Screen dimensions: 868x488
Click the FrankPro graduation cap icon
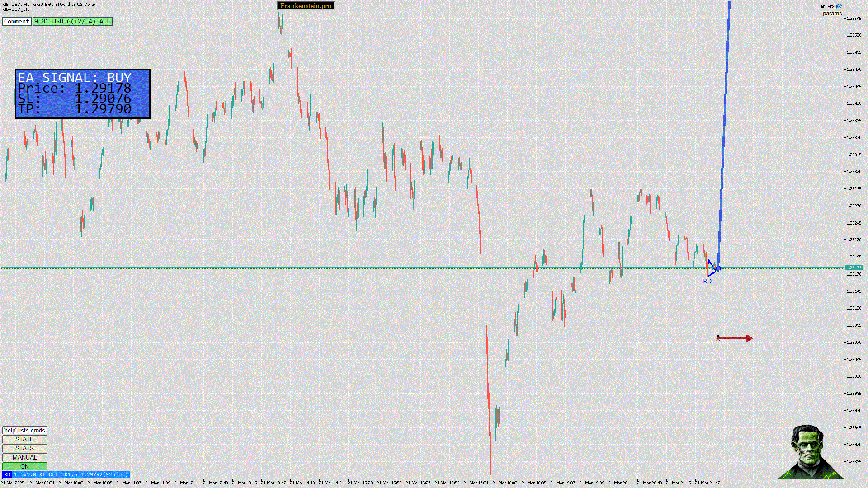(839, 6)
